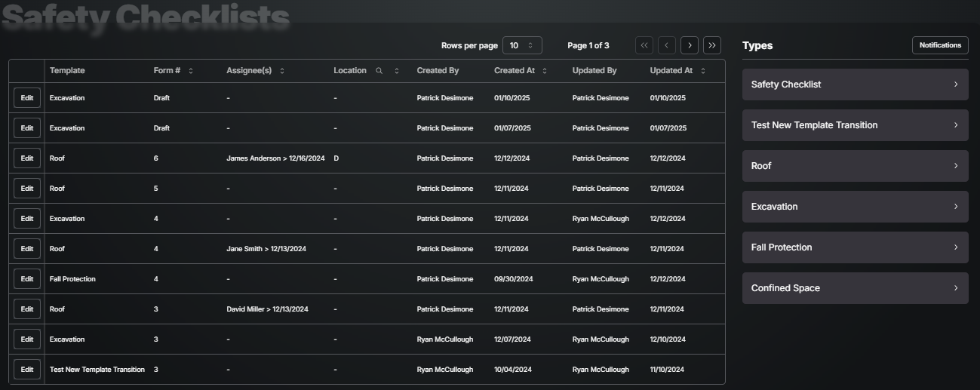Open the Excavation type in Types panel
The width and height of the screenshot is (980, 390).
tap(855, 207)
